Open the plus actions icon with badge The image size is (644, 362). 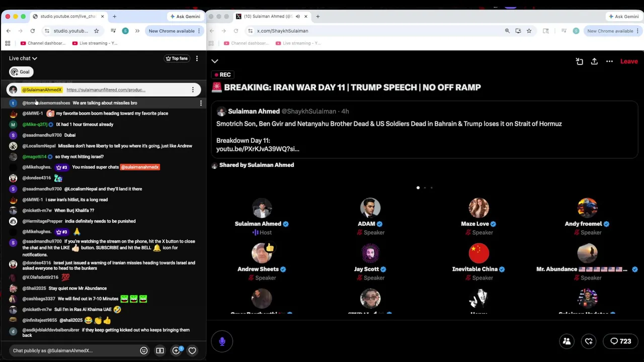pos(177,350)
